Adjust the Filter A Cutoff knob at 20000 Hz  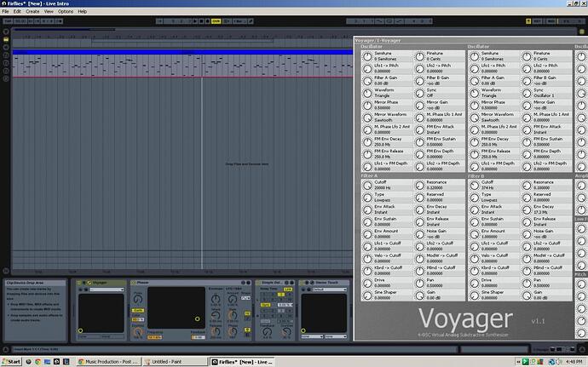point(366,185)
